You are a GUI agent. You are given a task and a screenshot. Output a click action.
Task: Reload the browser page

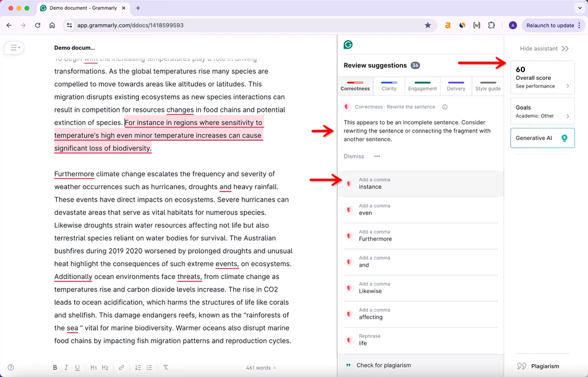pos(37,25)
